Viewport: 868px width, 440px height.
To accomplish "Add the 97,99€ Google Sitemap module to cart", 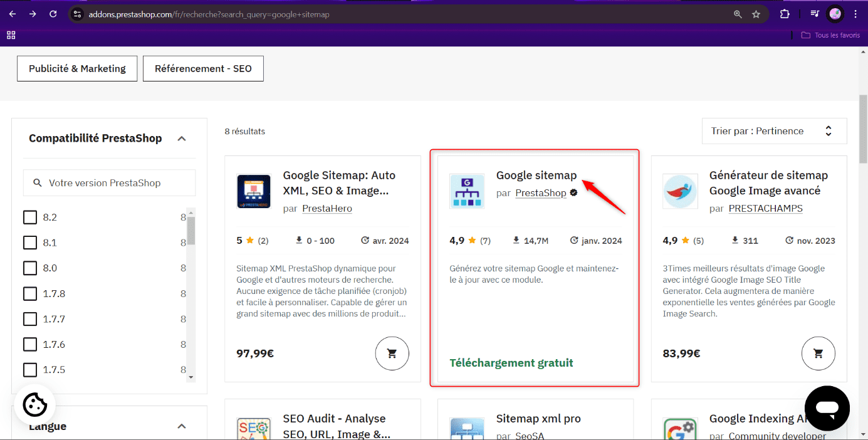I will 392,354.
